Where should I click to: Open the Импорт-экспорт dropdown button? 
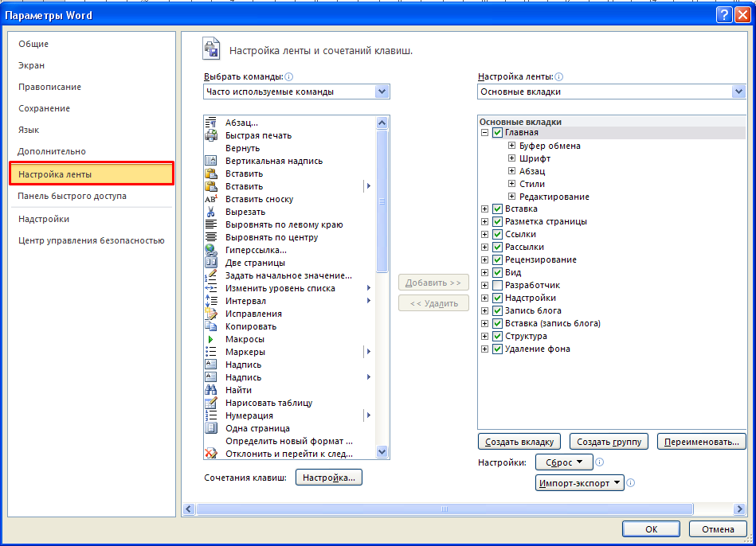580,483
